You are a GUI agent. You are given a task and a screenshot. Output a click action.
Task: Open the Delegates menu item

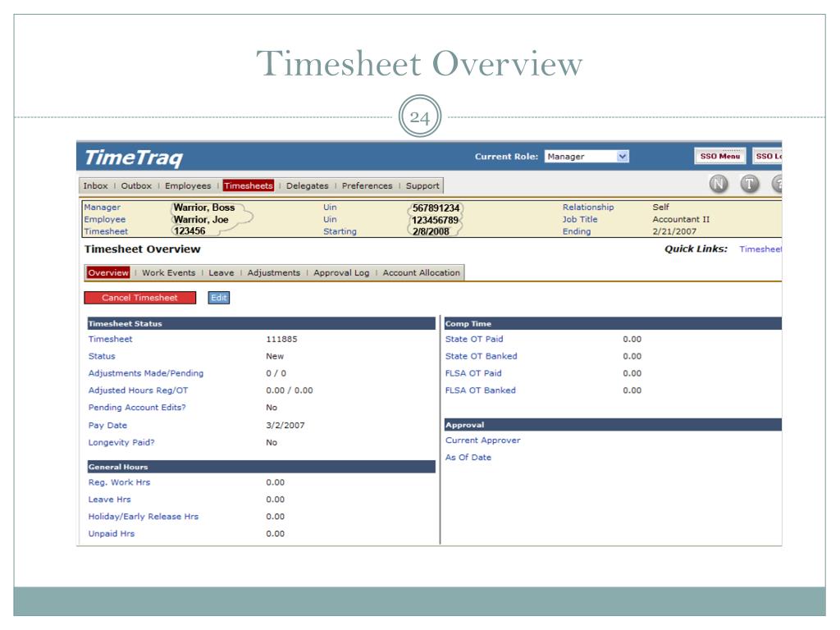coord(307,186)
